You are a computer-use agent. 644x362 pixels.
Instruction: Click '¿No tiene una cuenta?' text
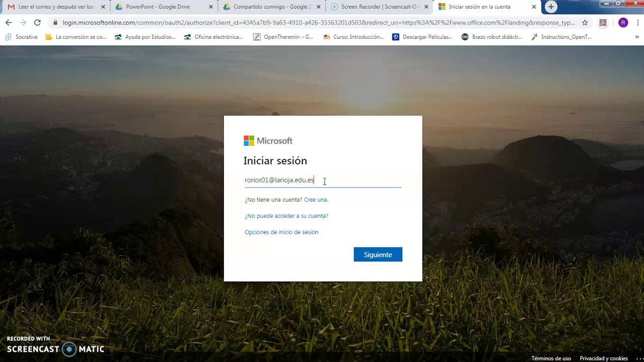(x=273, y=200)
